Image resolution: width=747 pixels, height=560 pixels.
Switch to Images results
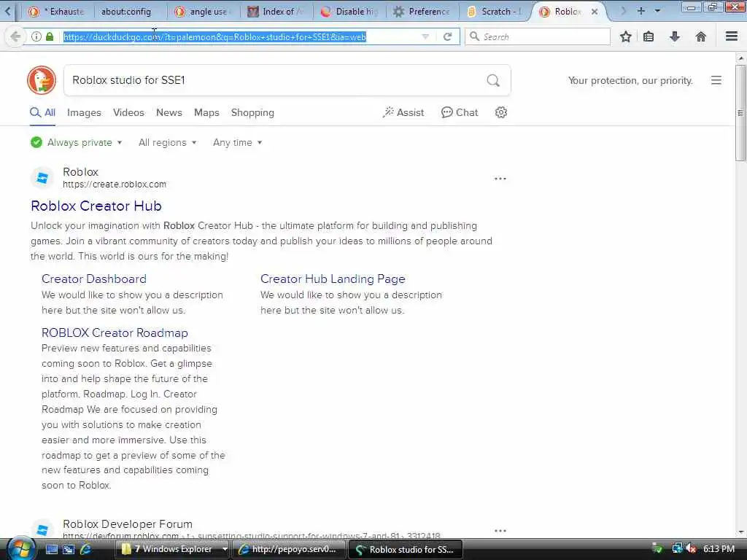point(84,112)
